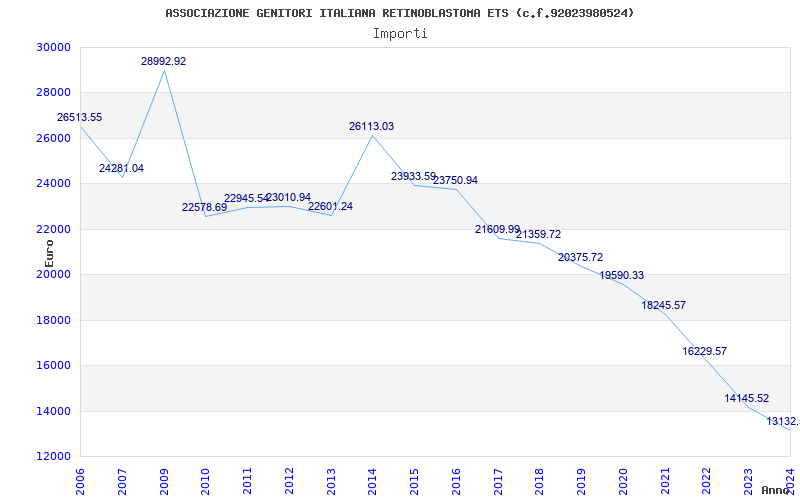Select data label 20375.72
Image resolution: width=800 pixels, height=500 pixels.
(x=580, y=258)
